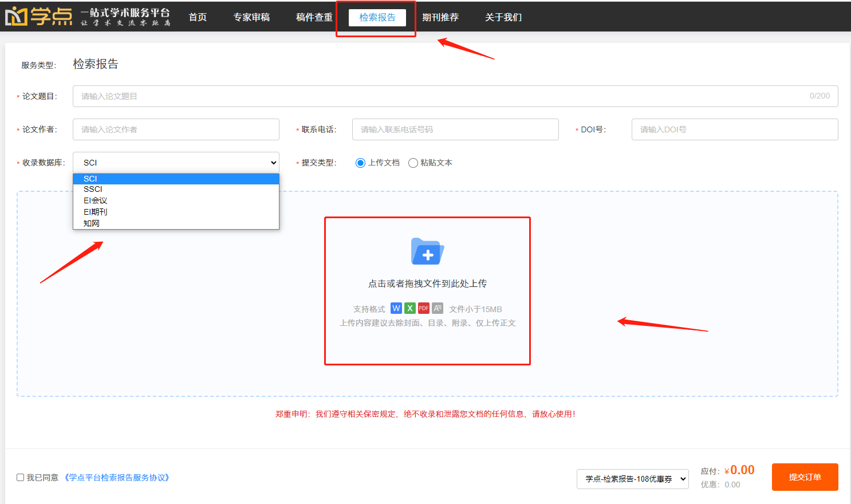Click the PDF format icon
851x504 pixels.
coord(424,308)
